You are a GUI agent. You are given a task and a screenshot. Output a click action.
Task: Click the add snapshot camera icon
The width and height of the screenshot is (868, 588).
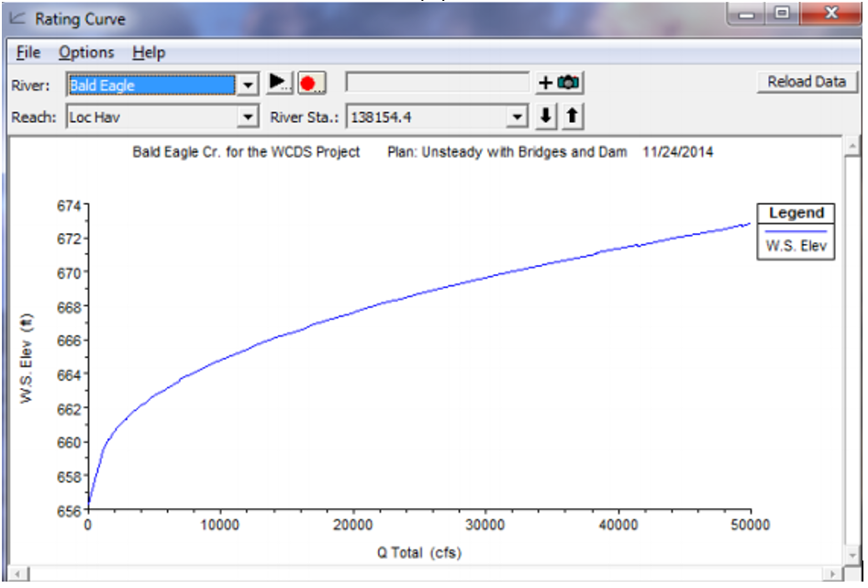(560, 83)
